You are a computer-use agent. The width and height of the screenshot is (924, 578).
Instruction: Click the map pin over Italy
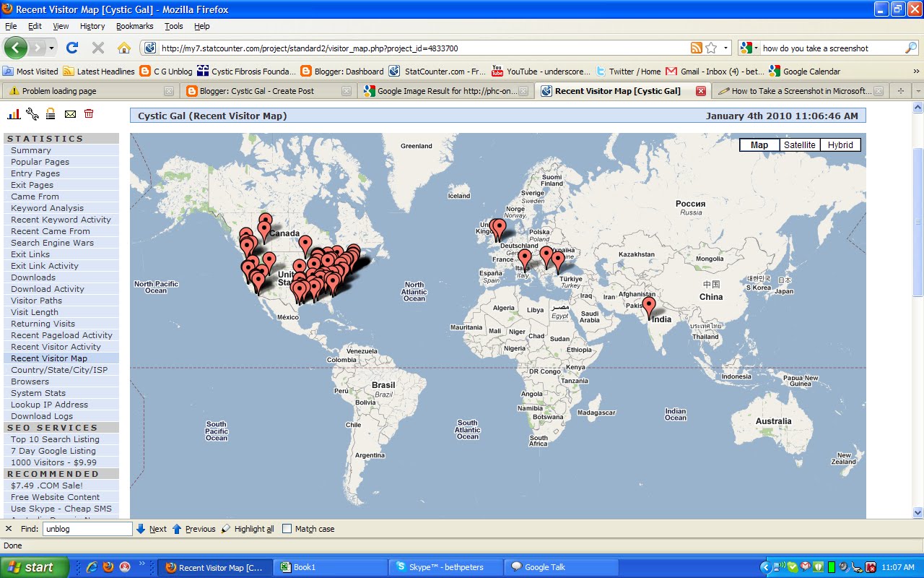coord(525,260)
